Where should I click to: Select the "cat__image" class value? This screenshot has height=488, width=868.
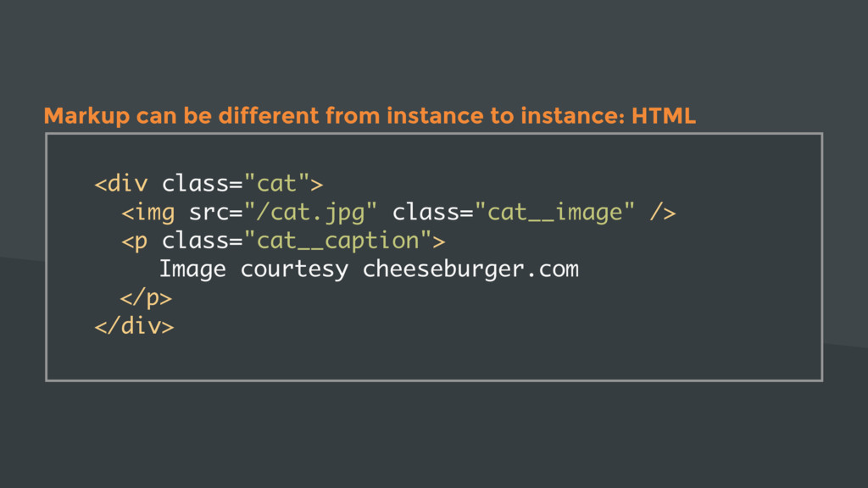pyautogui.click(x=554, y=213)
